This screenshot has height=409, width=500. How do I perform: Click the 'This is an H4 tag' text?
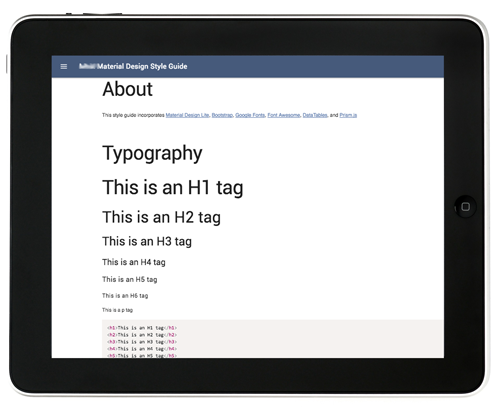click(x=134, y=262)
